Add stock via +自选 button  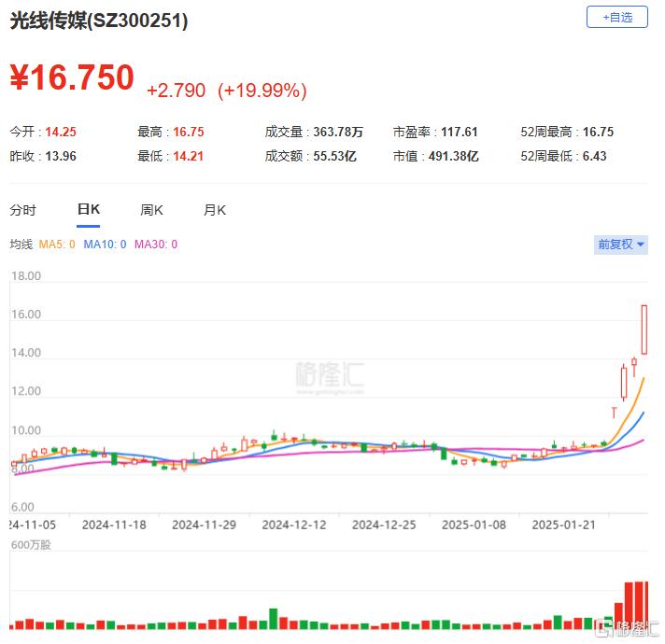[616, 18]
